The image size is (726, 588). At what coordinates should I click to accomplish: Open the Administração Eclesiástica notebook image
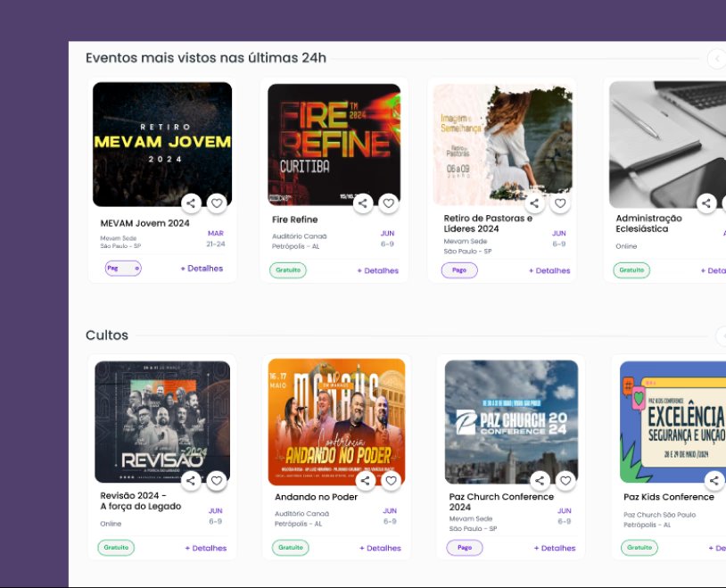tap(667, 145)
